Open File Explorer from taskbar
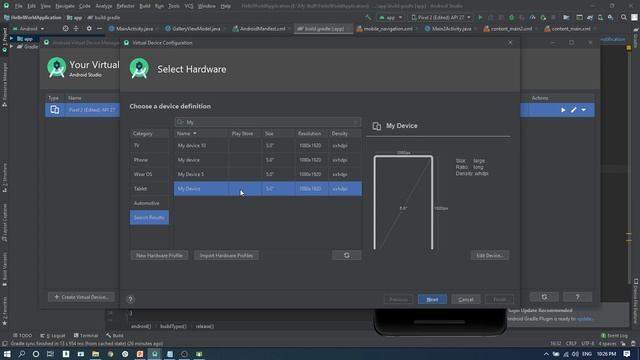This screenshot has width=640, height=360. point(96,354)
